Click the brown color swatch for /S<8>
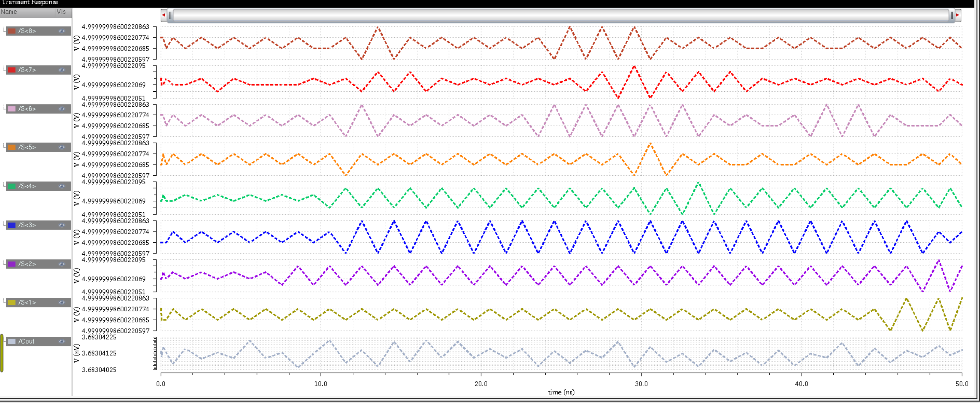 [x=12, y=31]
